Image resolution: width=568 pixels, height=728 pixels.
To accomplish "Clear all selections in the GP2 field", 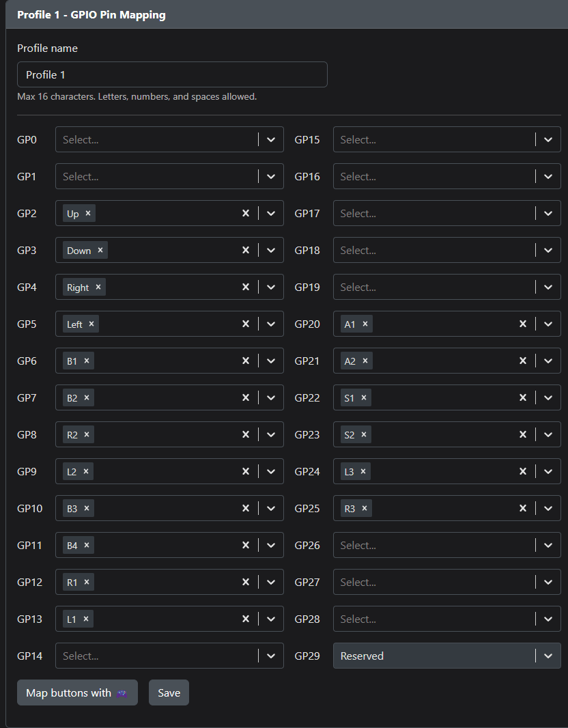I will 246,213.
